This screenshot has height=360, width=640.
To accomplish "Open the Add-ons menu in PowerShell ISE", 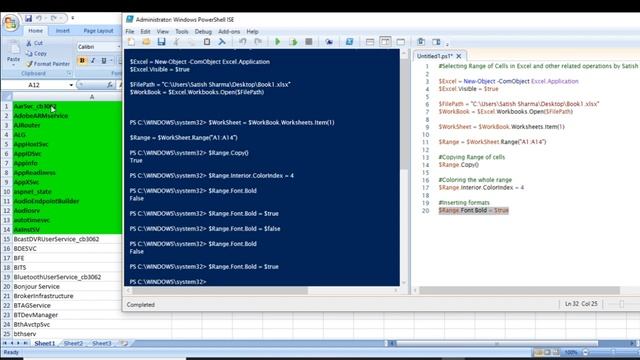I will [x=229, y=31].
